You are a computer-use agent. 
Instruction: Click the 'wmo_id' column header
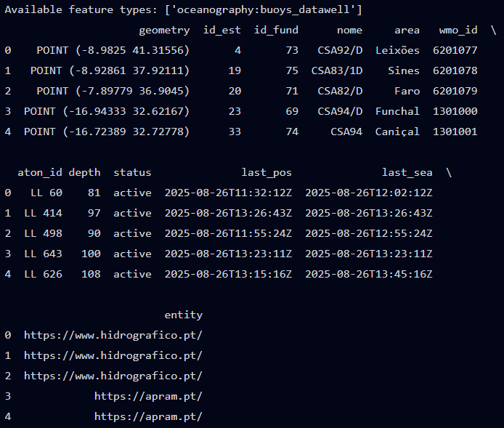click(458, 30)
